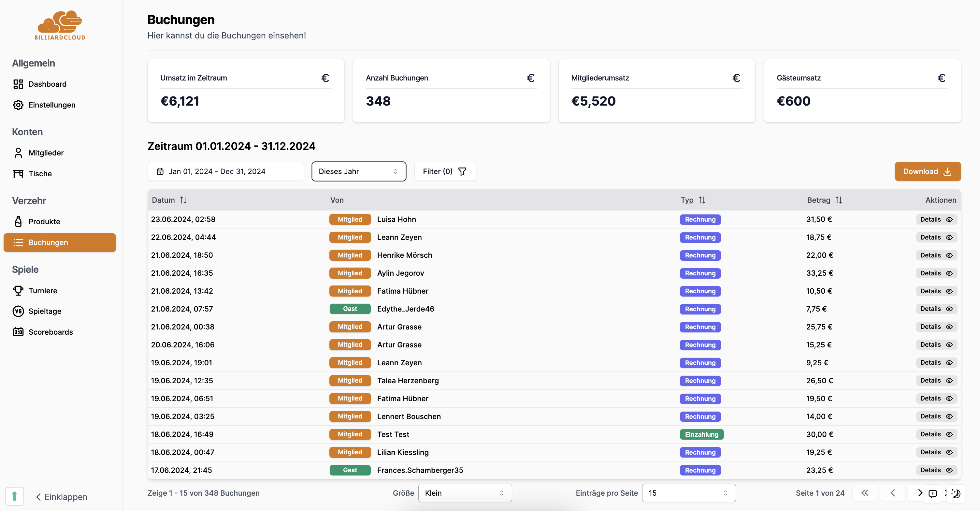This screenshot has height=511, width=980.
Task: Open the Größe Klein dropdown
Action: pyautogui.click(x=465, y=493)
